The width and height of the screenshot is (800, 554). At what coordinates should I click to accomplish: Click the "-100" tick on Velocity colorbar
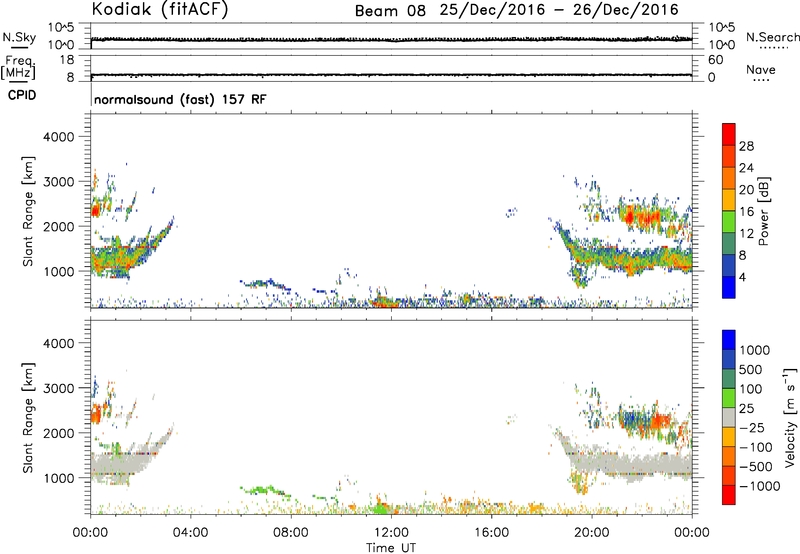coord(756,447)
